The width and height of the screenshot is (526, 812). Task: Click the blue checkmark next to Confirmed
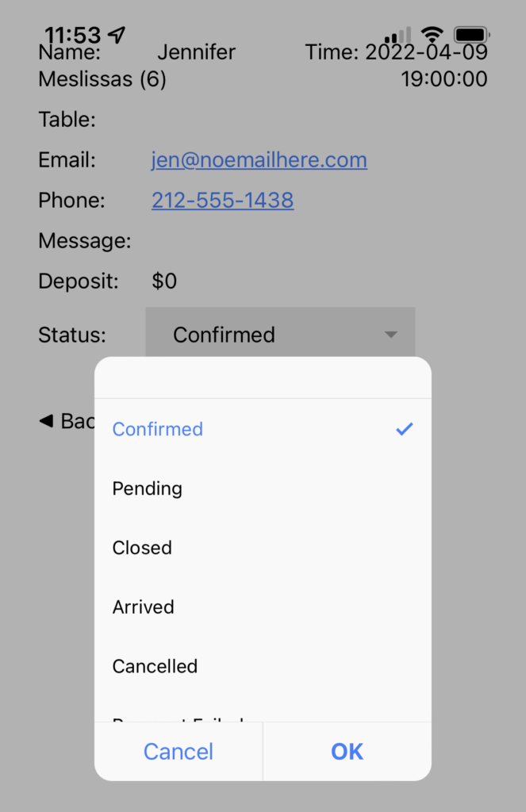click(x=404, y=429)
